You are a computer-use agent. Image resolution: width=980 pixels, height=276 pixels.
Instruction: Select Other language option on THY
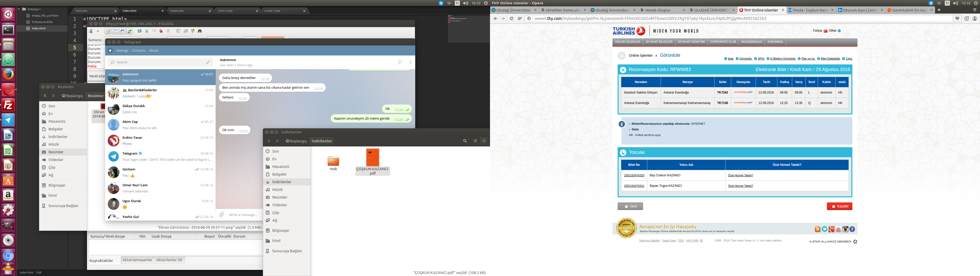click(835, 31)
